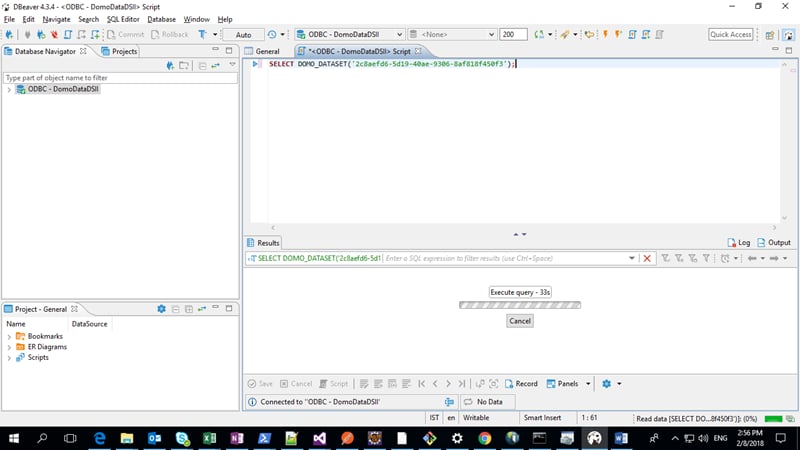Click the red X clear filter icon

click(x=647, y=258)
